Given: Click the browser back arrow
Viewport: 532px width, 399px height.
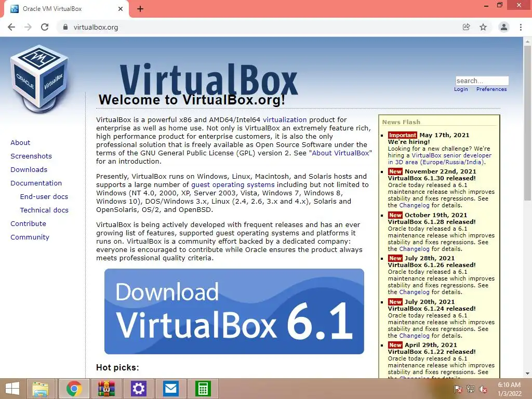Looking at the screenshot, I should (x=11, y=27).
